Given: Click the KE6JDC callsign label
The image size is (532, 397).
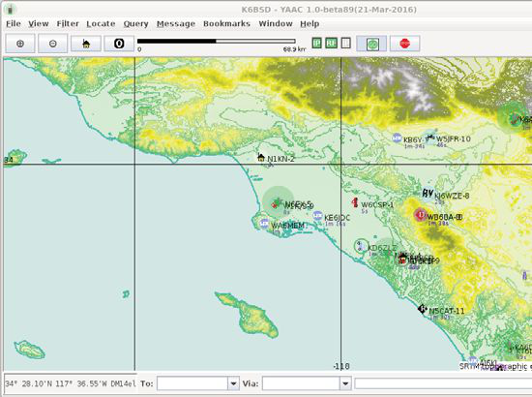Looking at the screenshot, I should (337, 218).
